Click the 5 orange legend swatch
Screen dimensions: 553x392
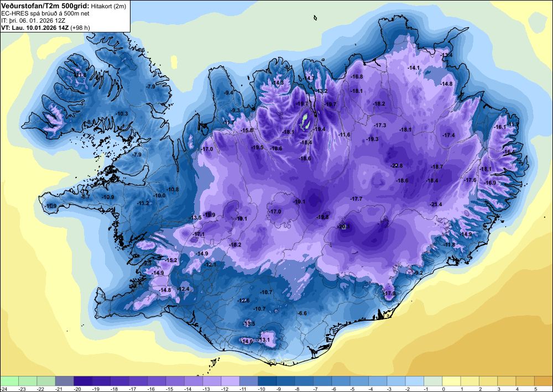coord(544,381)
